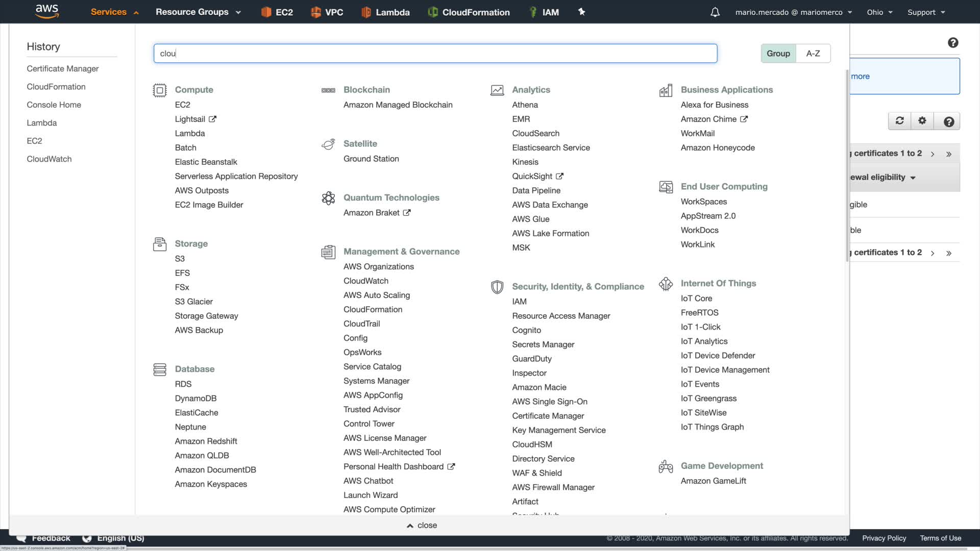The height and width of the screenshot is (551, 980).
Task: Click the AWS logo home icon
Action: point(47,11)
